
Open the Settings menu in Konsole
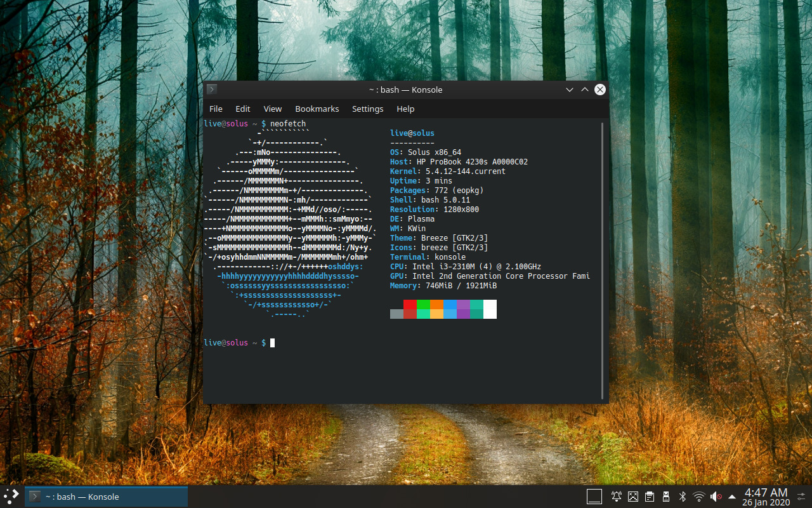click(368, 109)
